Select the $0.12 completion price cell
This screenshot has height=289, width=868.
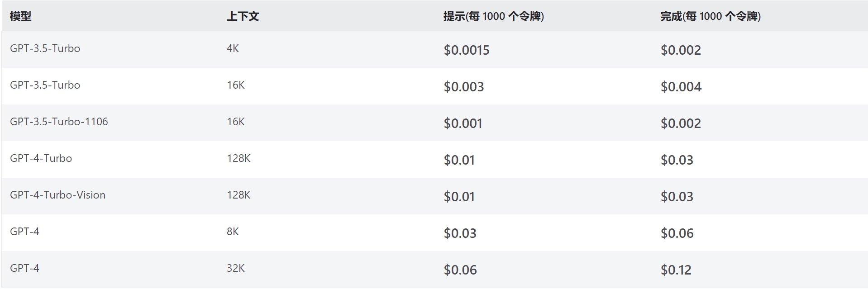(676, 270)
